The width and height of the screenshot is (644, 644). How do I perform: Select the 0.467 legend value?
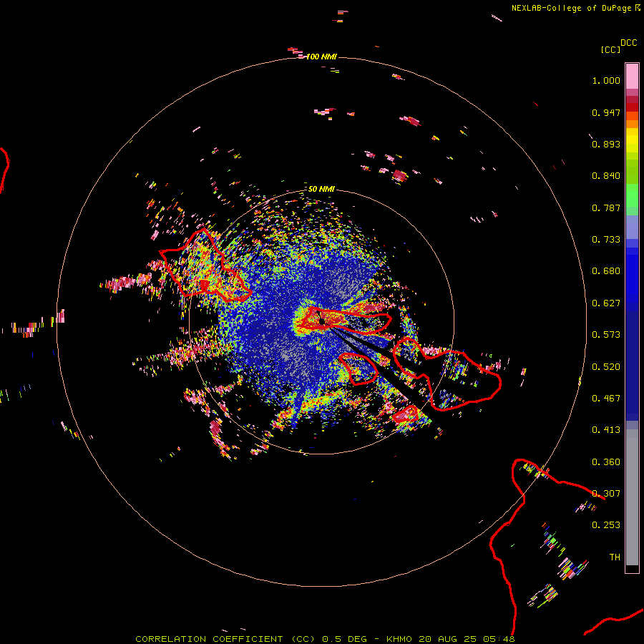[x=606, y=399]
